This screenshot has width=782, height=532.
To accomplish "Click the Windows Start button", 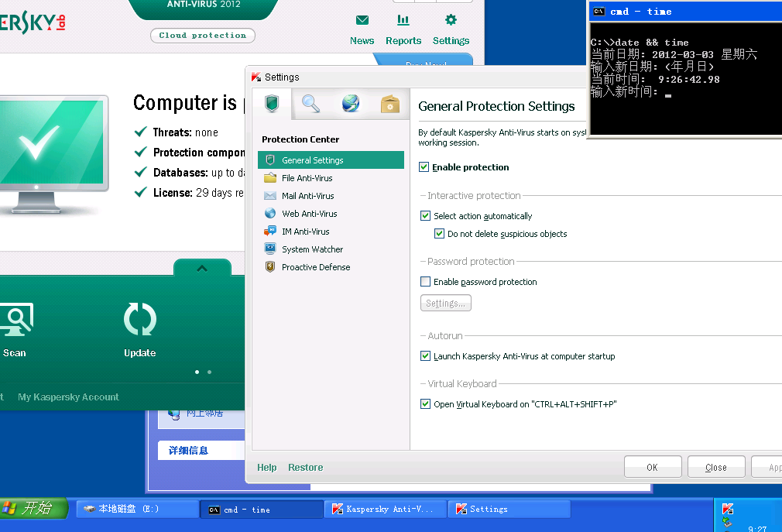I will click(x=34, y=508).
